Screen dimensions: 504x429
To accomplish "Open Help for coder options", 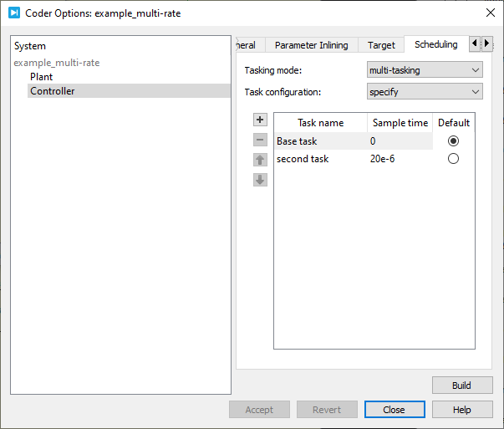I will [462, 410].
